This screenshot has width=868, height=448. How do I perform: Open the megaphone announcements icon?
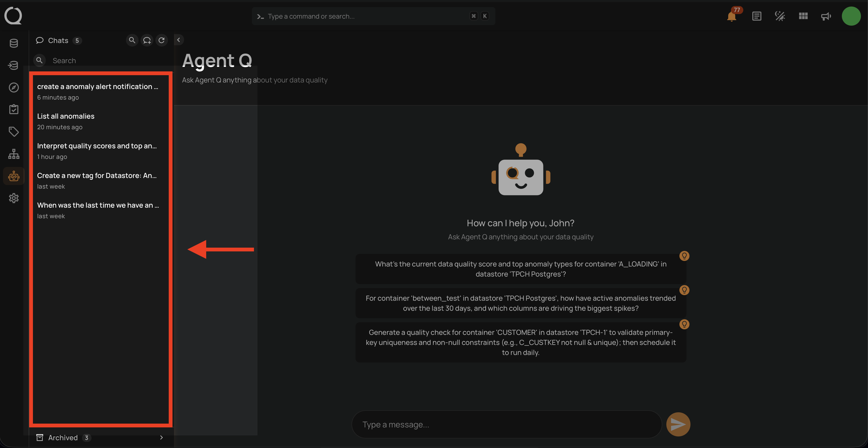tap(826, 16)
